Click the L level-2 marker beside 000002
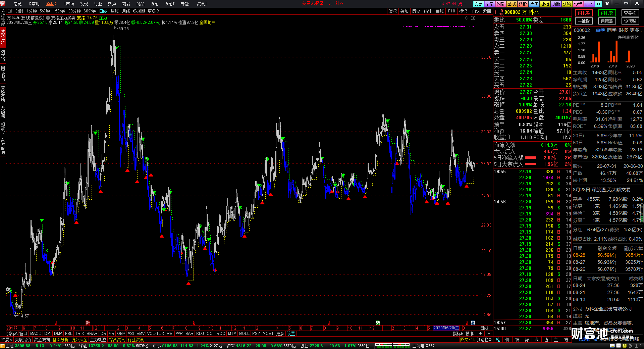Image resolution: width=644 pixels, height=349 pixels. click(496, 12)
